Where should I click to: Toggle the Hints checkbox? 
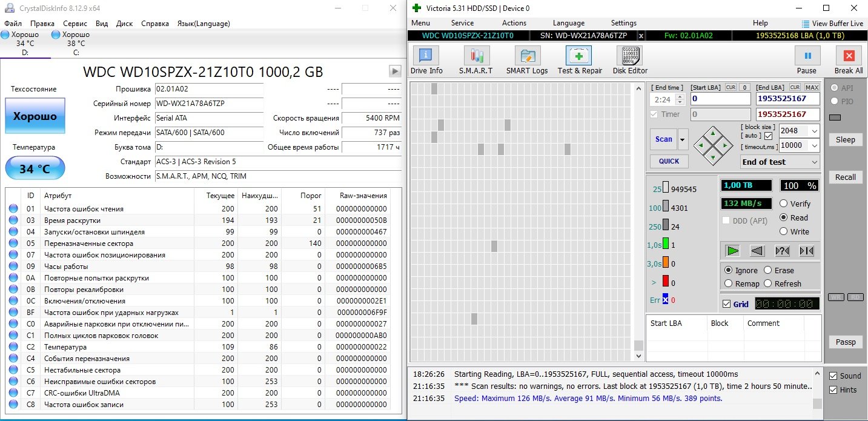coord(833,390)
